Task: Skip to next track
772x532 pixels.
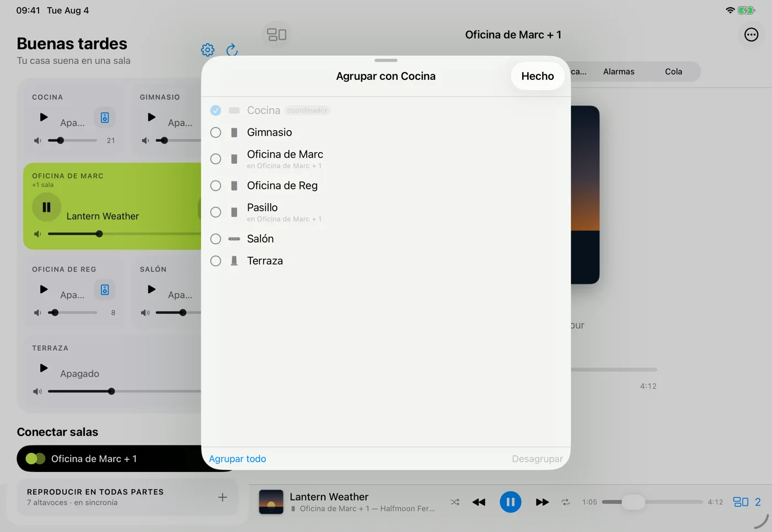Action: point(542,502)
